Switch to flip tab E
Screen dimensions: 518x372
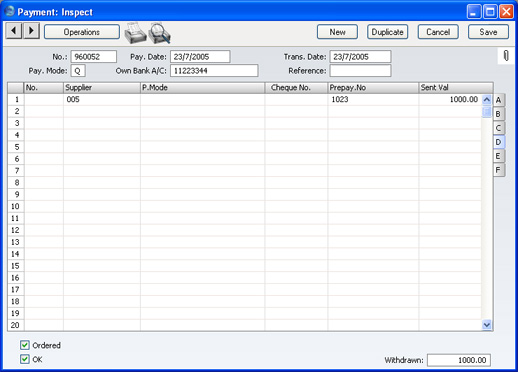[x=499, y=156]
